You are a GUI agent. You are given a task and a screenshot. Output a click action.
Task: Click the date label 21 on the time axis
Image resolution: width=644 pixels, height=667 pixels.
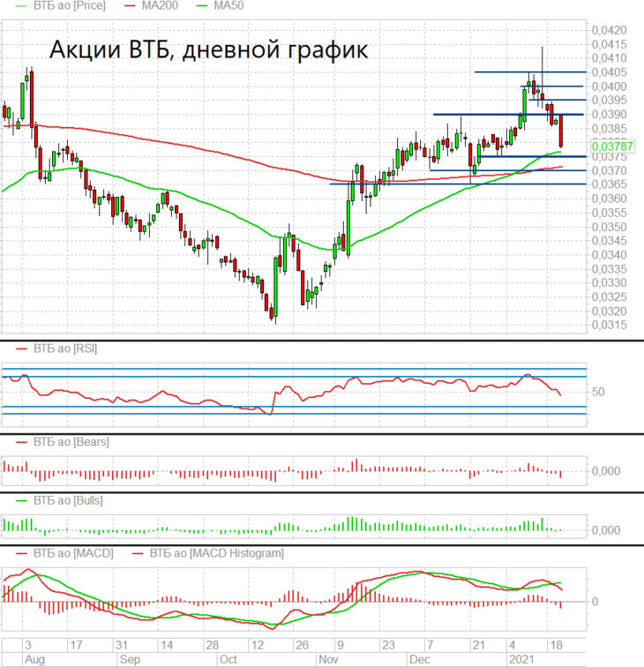478,645
